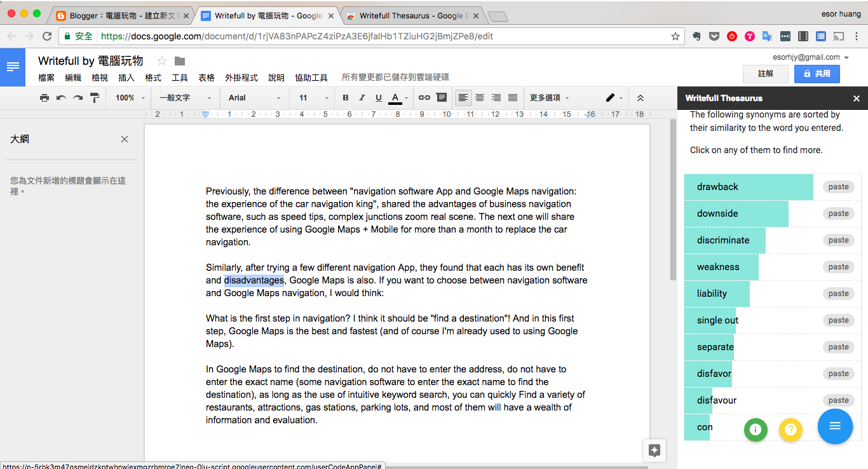Move document using the folder icon
The image size is (868, 469).
tap(180, 61)
